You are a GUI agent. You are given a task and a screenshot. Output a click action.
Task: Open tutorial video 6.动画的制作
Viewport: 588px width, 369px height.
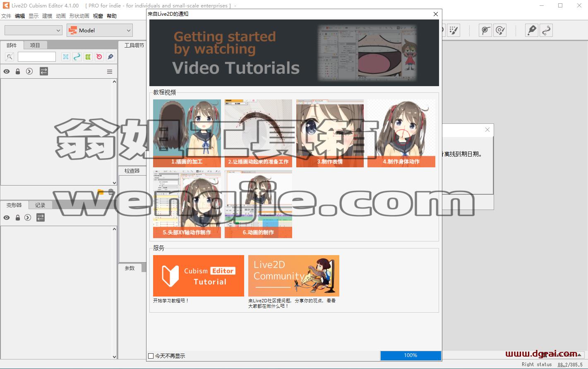pyautogui.click(x=258, y=204)
